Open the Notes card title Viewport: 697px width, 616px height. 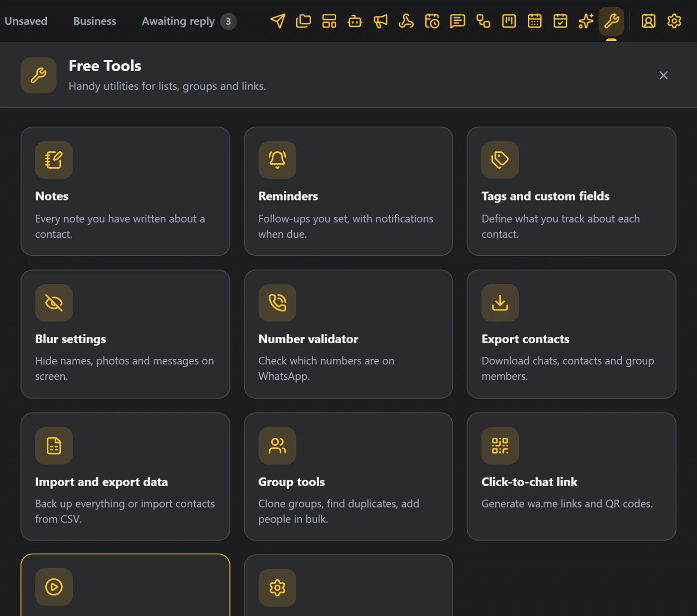coord(52,196)
